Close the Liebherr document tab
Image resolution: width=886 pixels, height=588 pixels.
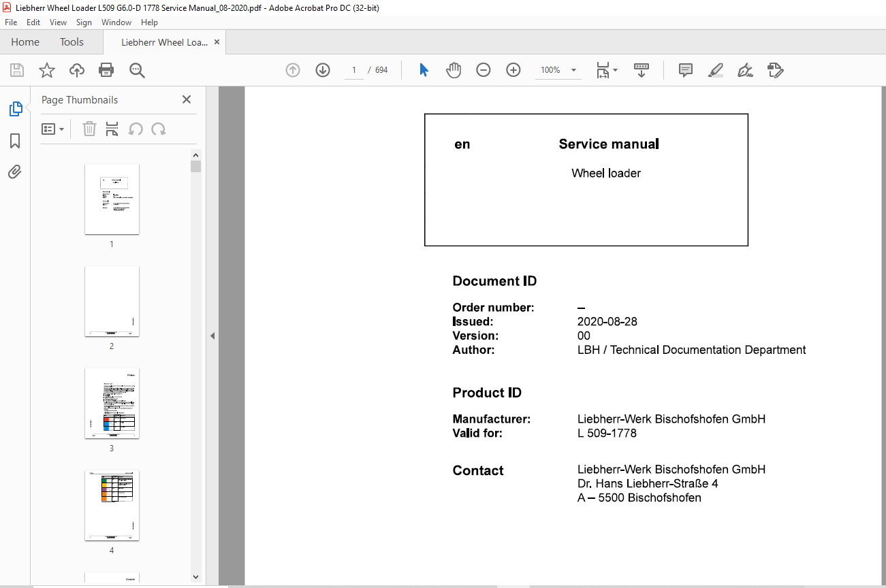[217, 42]
